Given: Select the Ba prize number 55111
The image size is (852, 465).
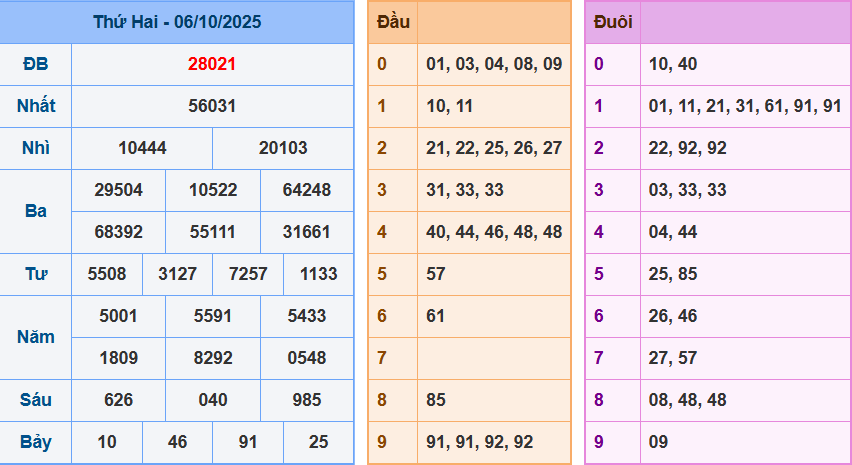Looking at the screenshot, I should click(x=213, y=232).
